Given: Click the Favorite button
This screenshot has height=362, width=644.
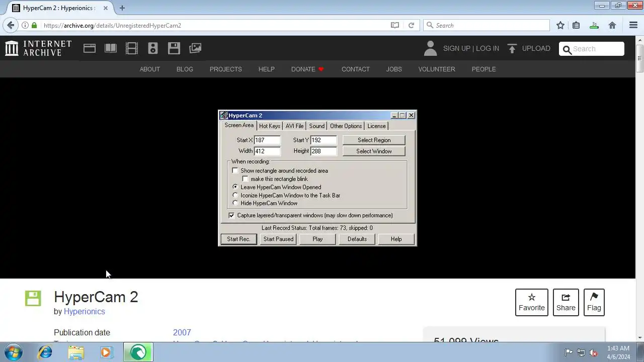Looking at the screenshot, I should pyautogui.click(x=531, y=303).
